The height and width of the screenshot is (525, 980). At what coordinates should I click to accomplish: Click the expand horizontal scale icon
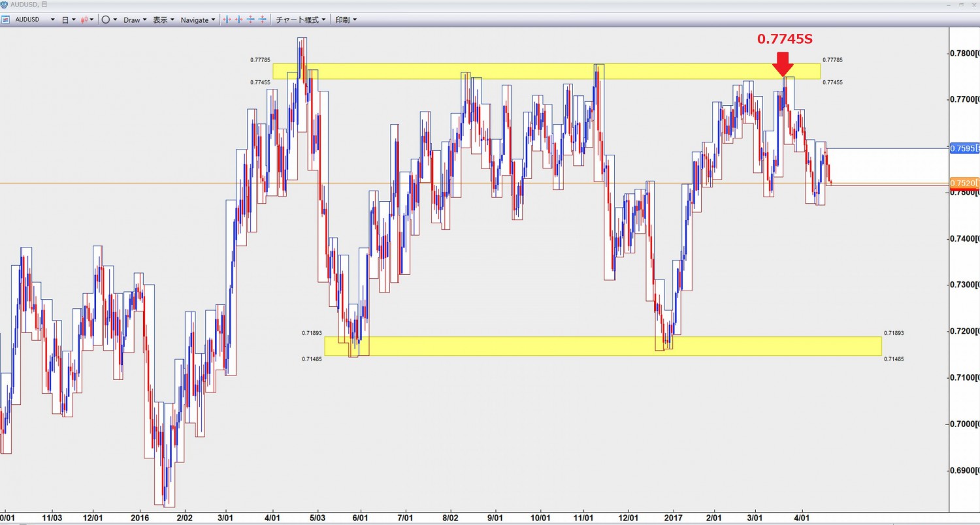click(228, 20)
